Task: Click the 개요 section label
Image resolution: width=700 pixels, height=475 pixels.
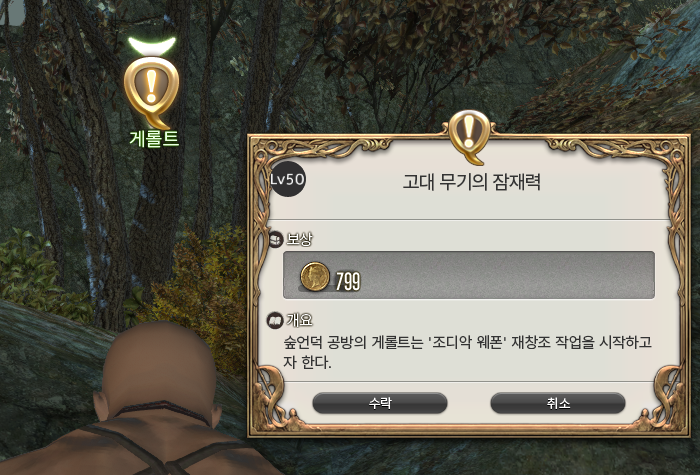Action: (x=299, y=320)
